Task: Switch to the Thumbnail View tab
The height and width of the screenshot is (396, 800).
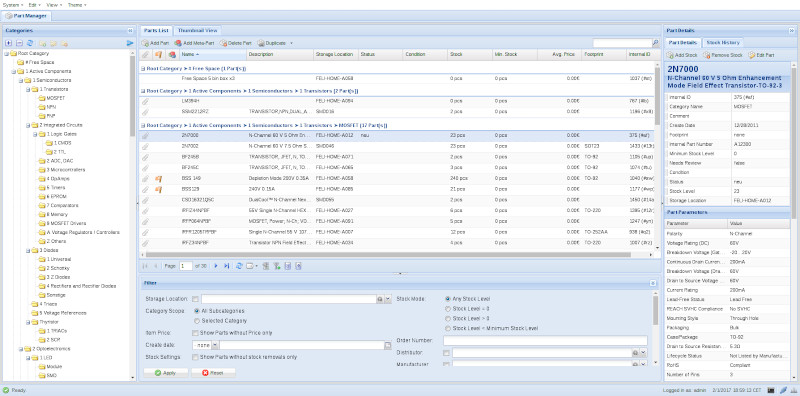Action: pos(197,31)
